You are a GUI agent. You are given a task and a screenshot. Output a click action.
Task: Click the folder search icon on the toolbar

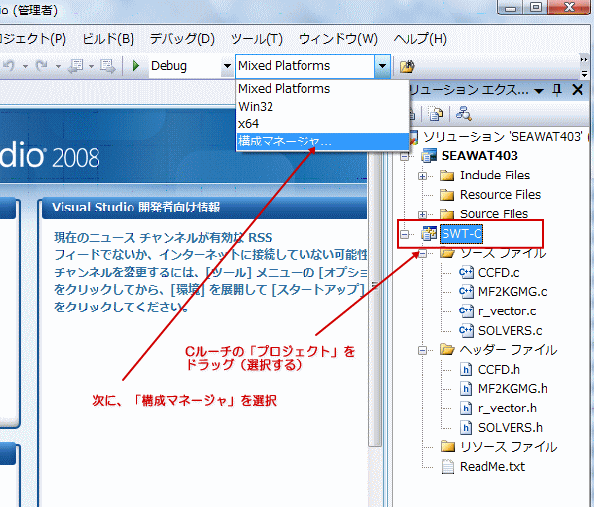pos(407,66)
